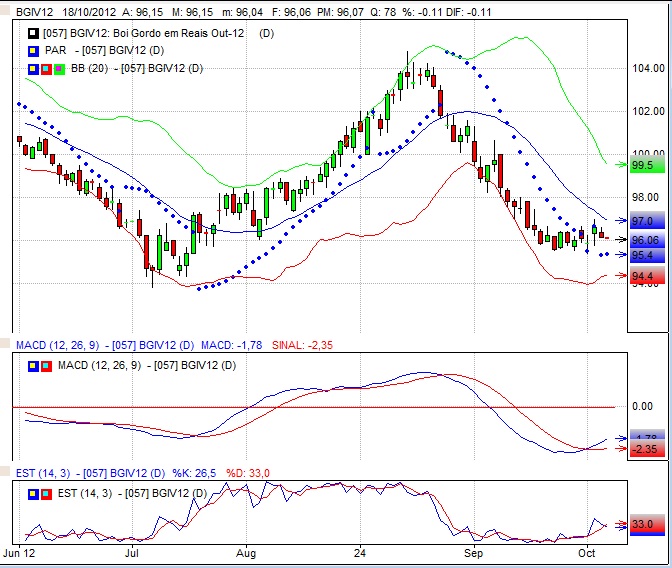Click the red EST %D legend icon
Image resolution: width=672 pixels, height=568 pixels.
pyautogui.click(x=46, y=491)
